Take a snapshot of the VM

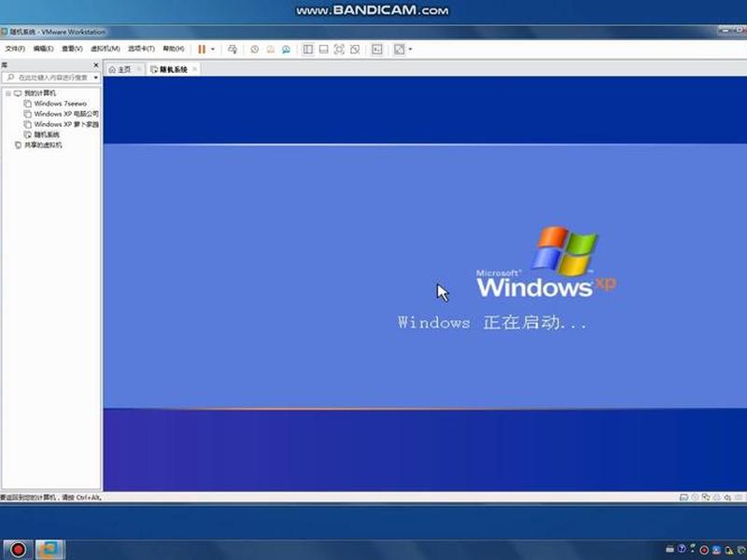(254, 49)
